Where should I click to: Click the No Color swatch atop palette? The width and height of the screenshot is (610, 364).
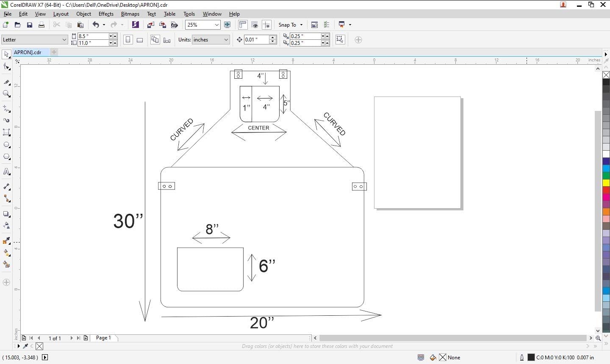[x=606, y=75]
